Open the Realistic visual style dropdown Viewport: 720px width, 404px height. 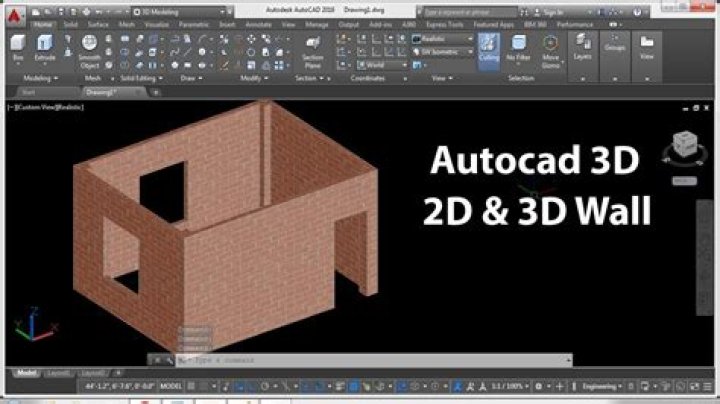coord(442,38)
